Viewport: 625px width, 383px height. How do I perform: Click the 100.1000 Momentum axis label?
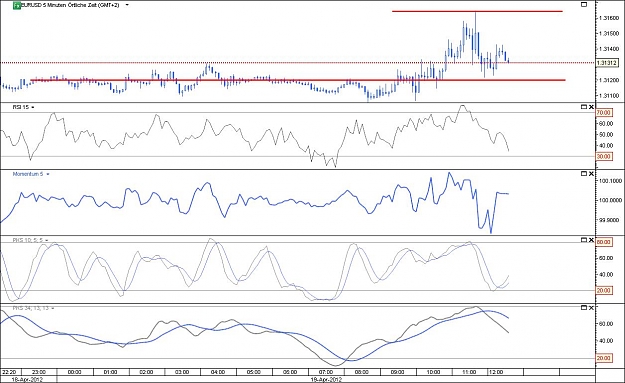(x=609, y=181)
